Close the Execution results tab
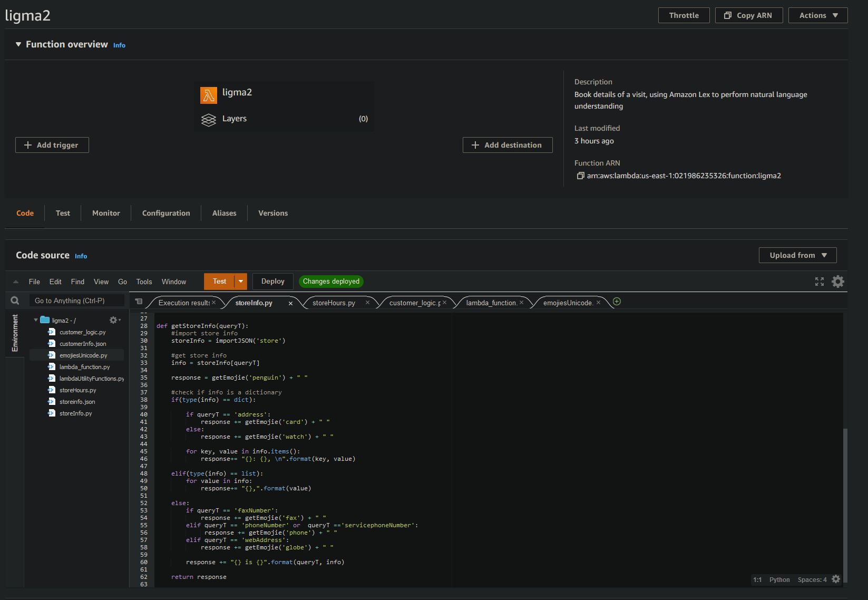Screen dimensions: 868x600 point(213,303)
